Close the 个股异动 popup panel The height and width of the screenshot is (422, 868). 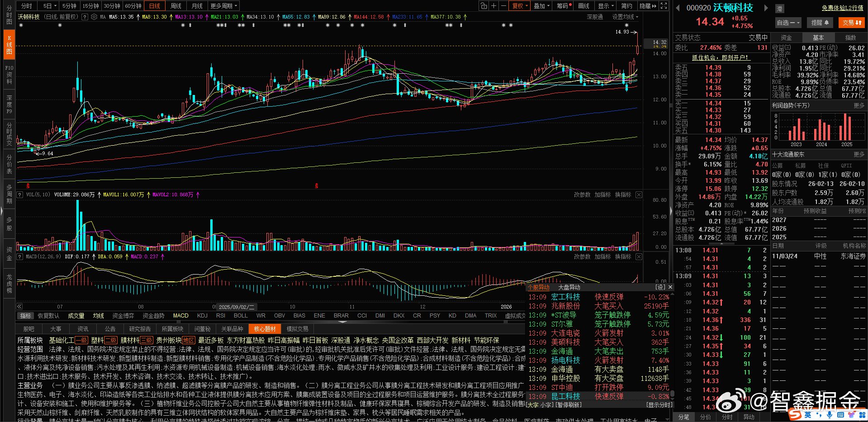(670, 287)
